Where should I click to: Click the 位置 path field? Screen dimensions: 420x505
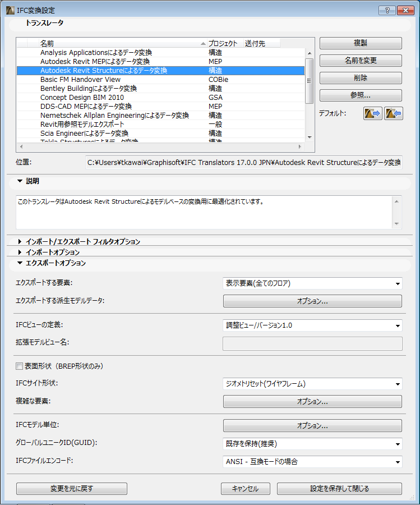click(x=243, y=163)
